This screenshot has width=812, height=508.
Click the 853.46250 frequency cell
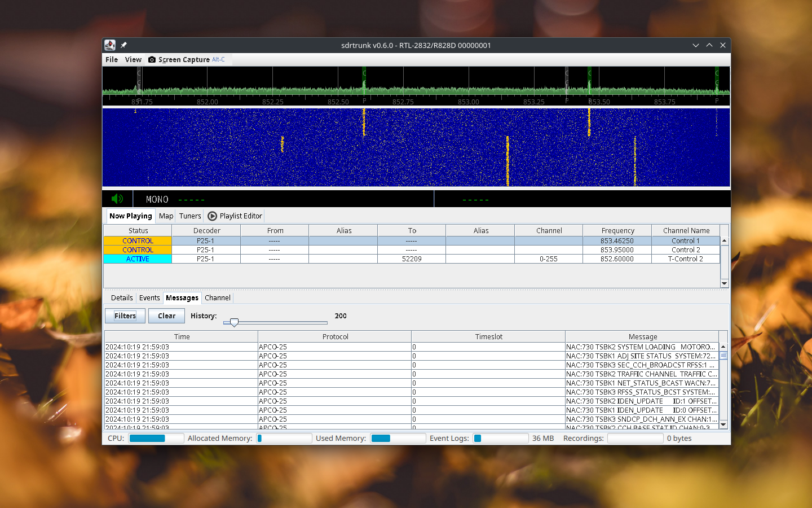coord(617,241)
